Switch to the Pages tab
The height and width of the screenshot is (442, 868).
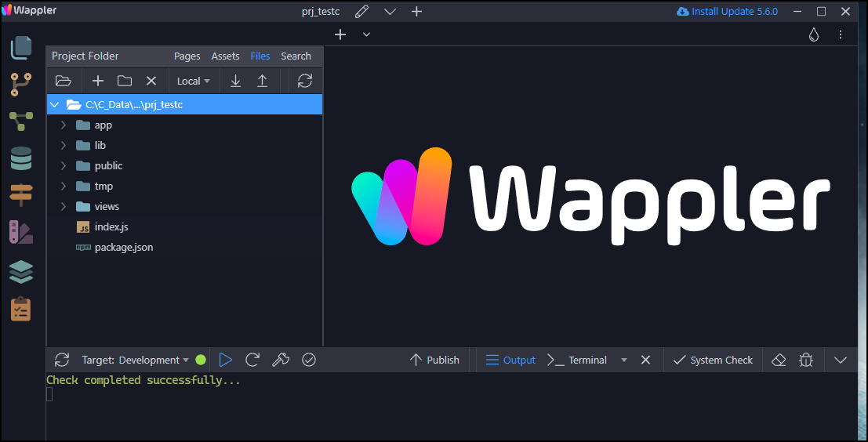[187, 56]
